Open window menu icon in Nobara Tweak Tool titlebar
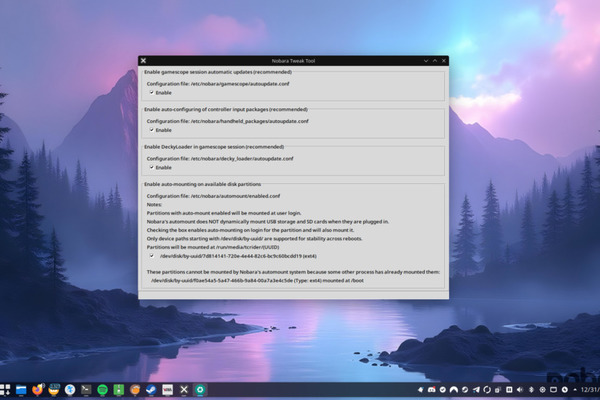This screenshot has height=400, width=600. (145, 61)
